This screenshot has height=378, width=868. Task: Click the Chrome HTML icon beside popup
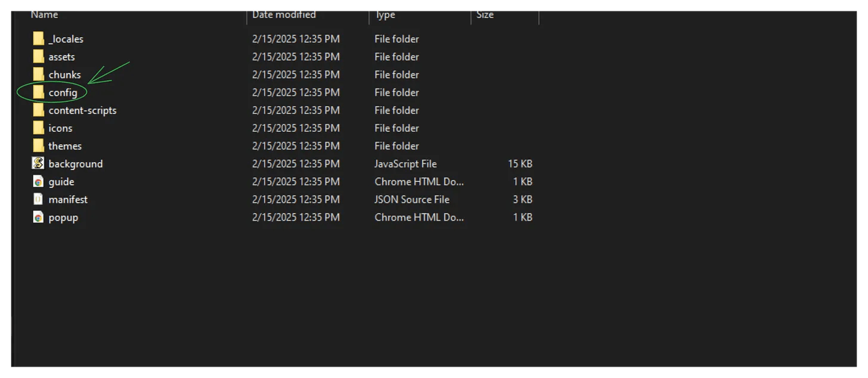(x=38, y=217)
